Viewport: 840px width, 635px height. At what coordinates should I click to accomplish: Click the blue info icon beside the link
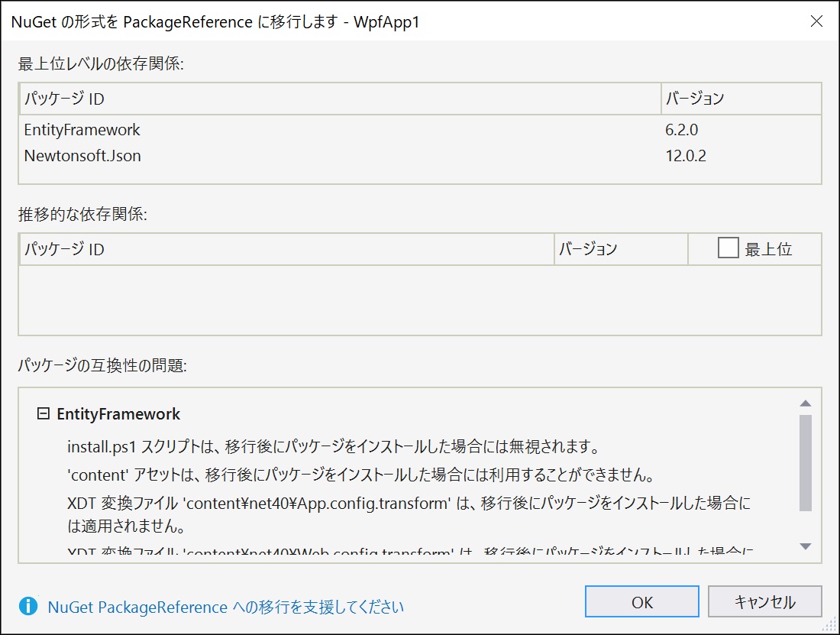tap(28, 606)
